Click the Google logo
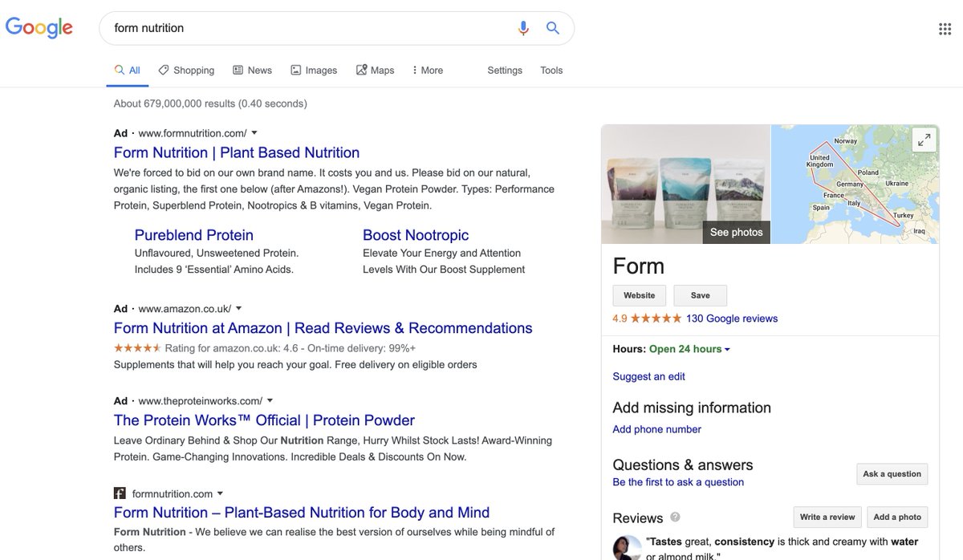Viewport: 963px width, 560px height. 39,27
